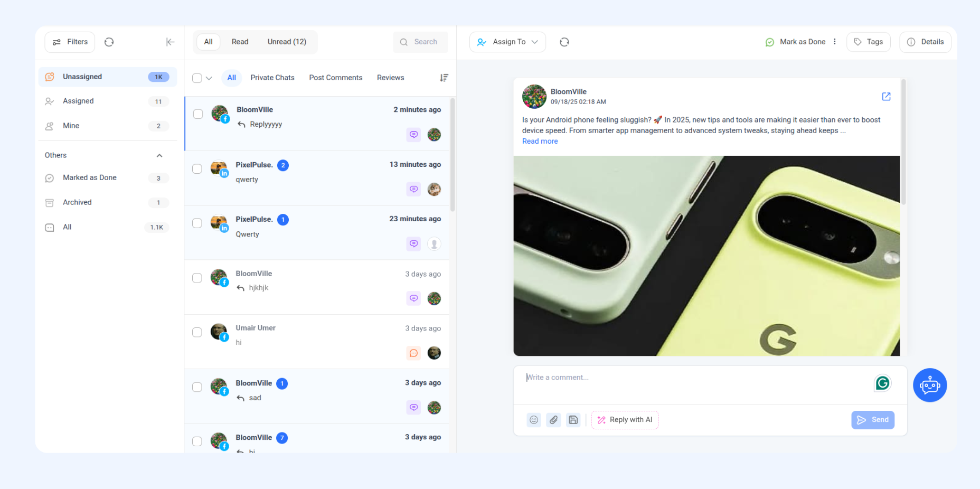Show Reviews tab
Screen dimensions: 980x489
point(390,78)
